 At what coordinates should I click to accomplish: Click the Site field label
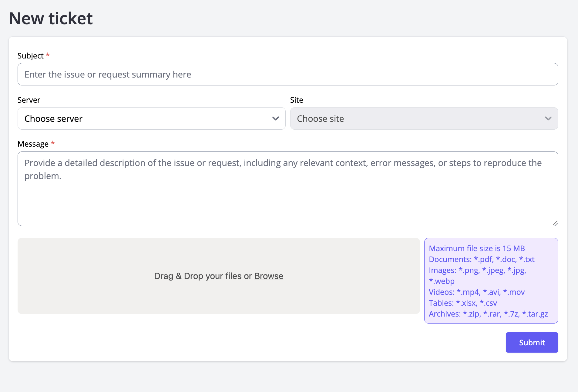297,100
